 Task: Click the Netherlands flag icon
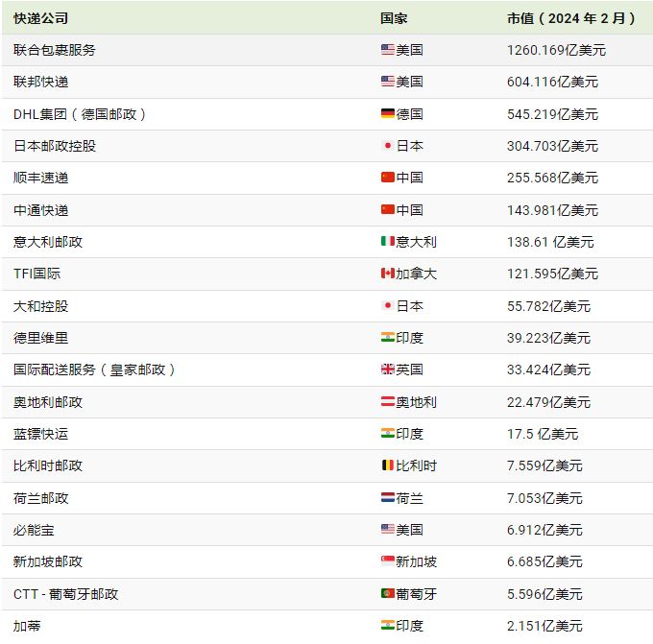coord(388,497)
